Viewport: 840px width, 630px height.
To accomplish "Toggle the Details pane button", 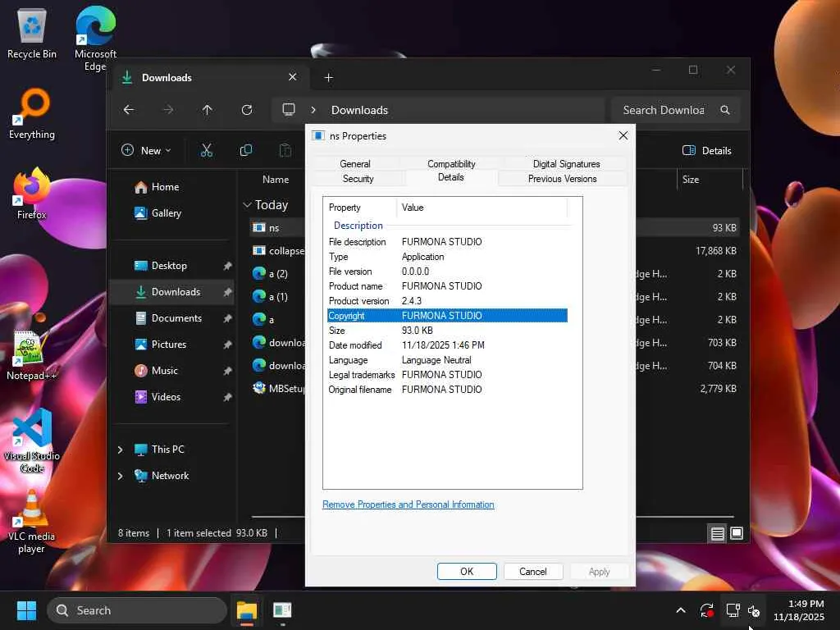I will pyautogui.click(x=707, y=151).
